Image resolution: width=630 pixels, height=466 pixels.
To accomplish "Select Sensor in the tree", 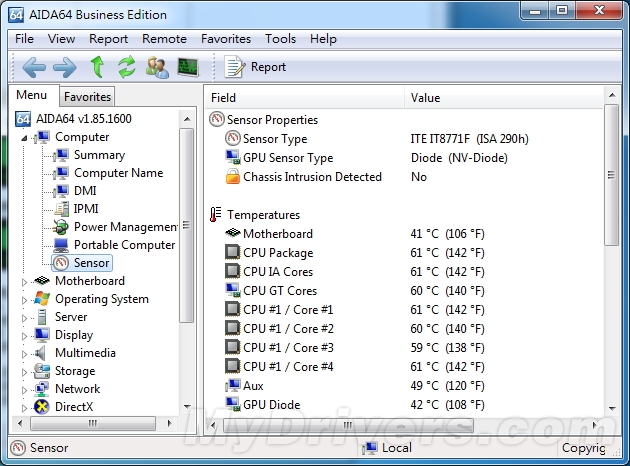I will (91, 263).
